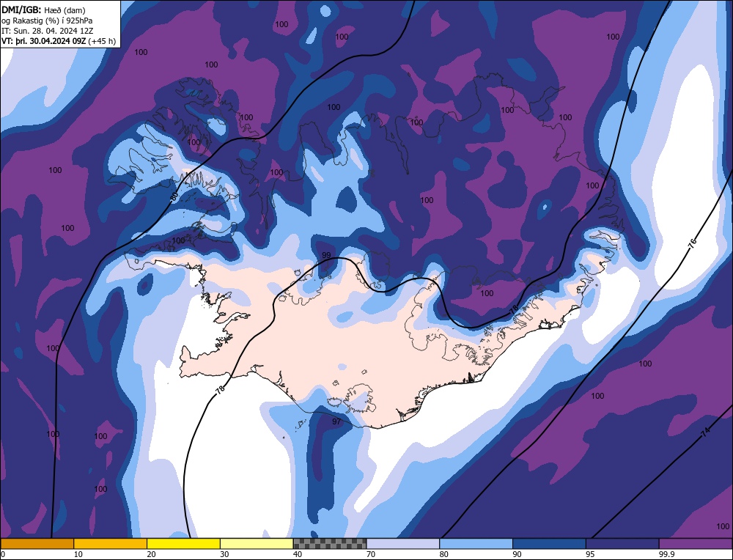Click the '97' humidity value near south coast
The image size is (733, 560).
[x=336, y=421]
